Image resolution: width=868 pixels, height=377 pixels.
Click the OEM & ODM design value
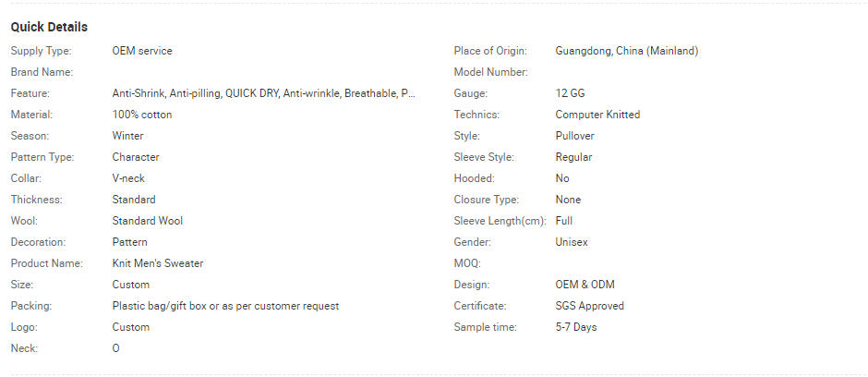[585, 285]
